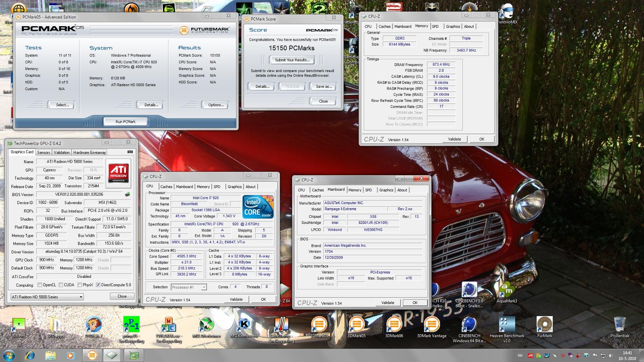The height and width of the screenshot is (362, 644).
Task: Click the BIOS Version field in GPU-Z
Action: coord(79,194)
